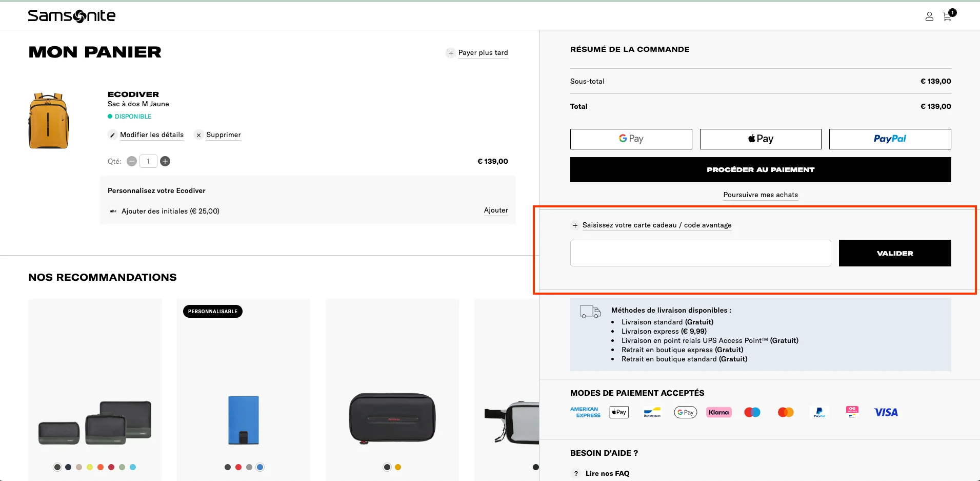Click the X icon next to Supprimer
Screen dimensions: 980x481
198,135
